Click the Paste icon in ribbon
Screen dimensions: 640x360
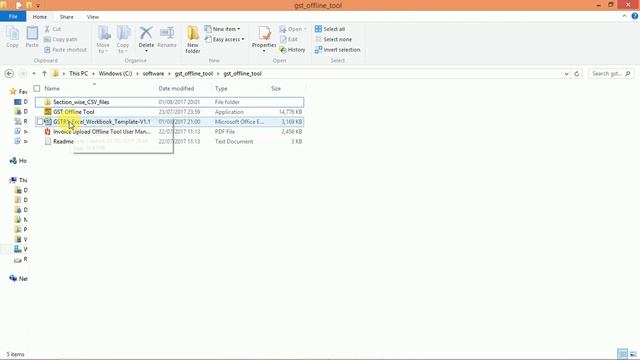coord(32,37)
